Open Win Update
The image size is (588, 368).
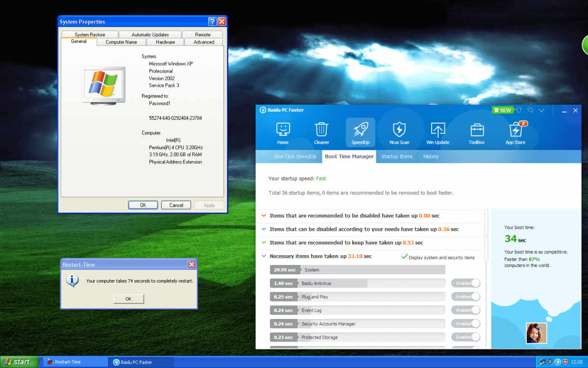(438, 133)
